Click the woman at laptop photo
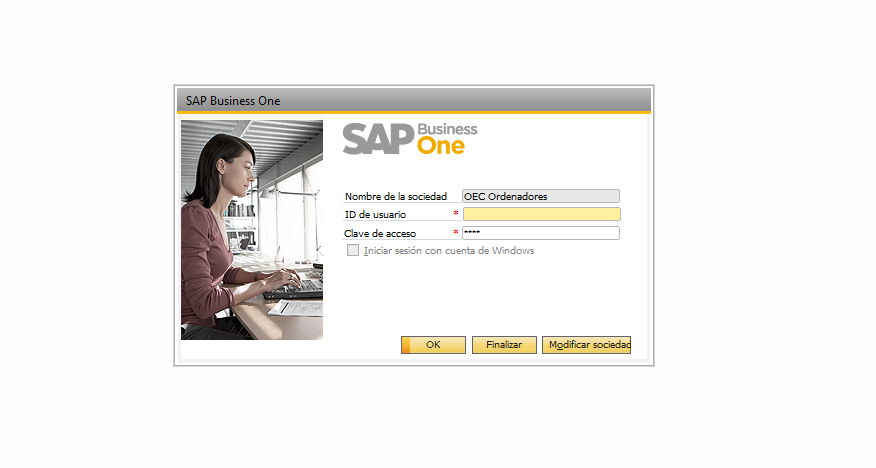876x468 pixels. (252, 230)
